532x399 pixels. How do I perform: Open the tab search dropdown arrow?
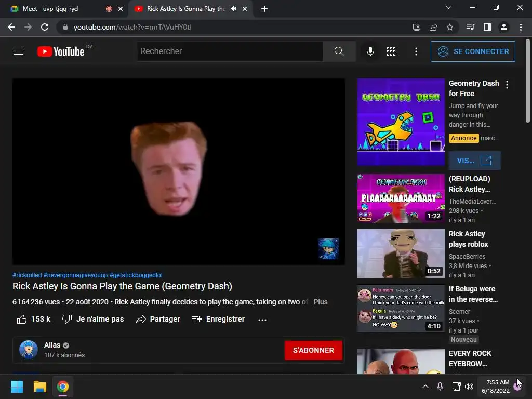(448, 7)
